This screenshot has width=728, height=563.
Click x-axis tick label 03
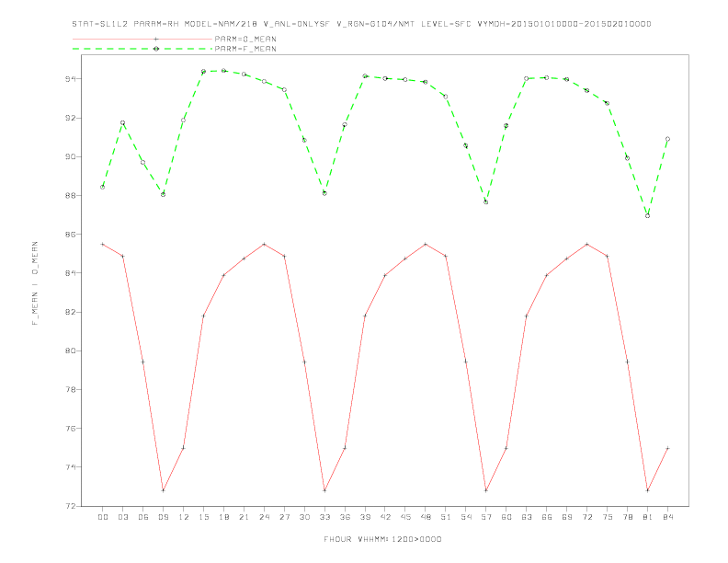[x=122, y=517]
